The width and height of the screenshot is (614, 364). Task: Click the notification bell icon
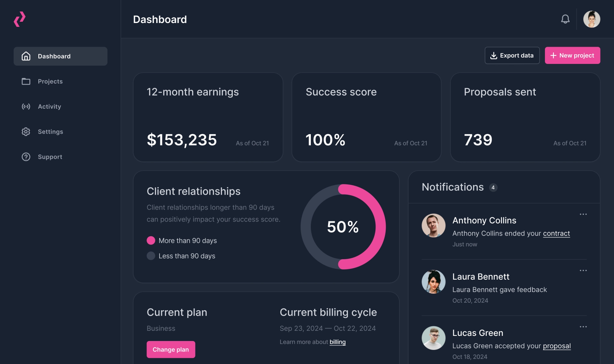click(565, 19)
